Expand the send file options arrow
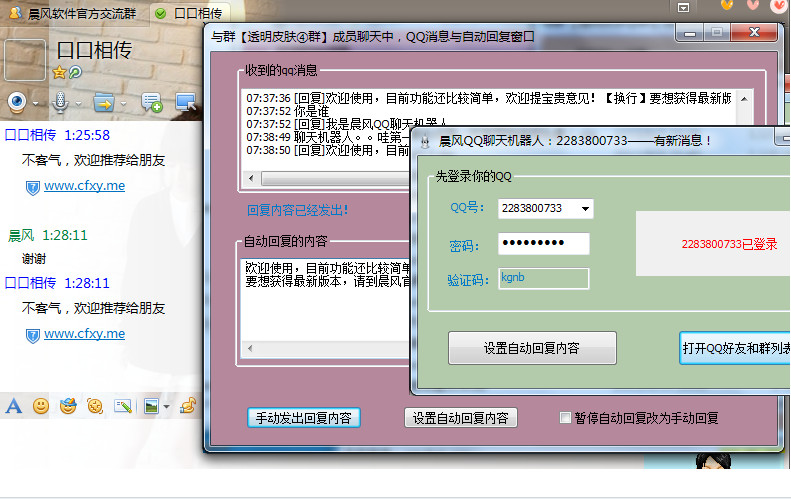The width and height of the screenshot is (791, 499). point(123,104)
